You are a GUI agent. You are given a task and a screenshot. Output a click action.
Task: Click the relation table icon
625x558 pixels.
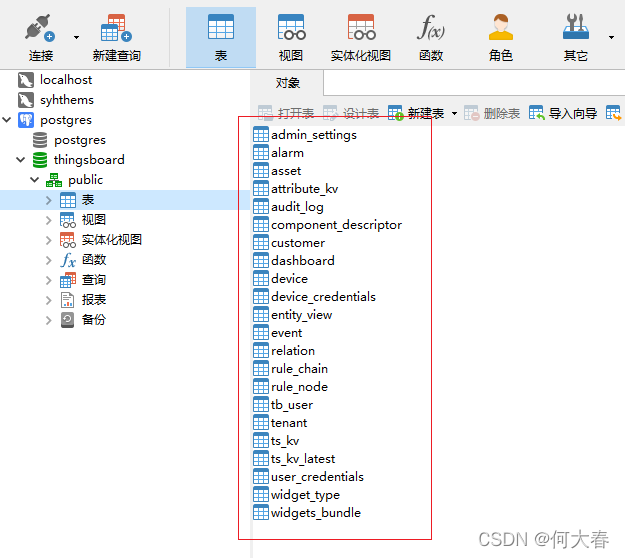click(261, 351)
